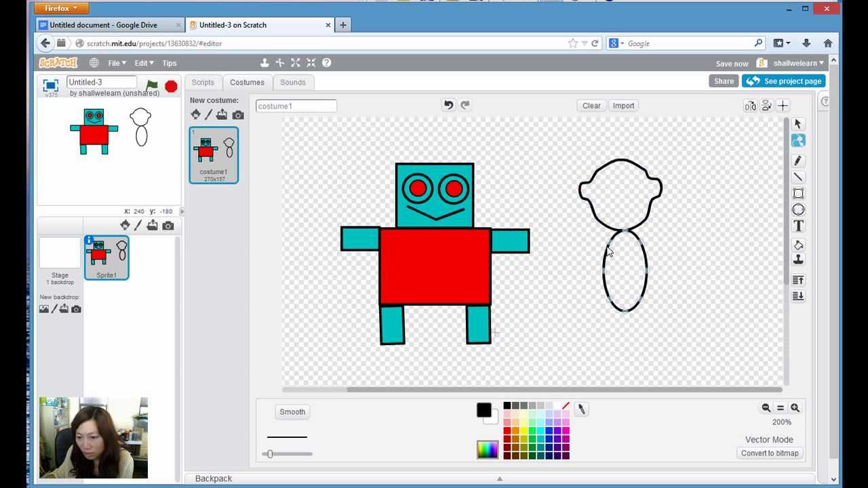Screen dimensions: 868x488
Task: Click the Forward a layer icon
Action: [x=798, y=280]
